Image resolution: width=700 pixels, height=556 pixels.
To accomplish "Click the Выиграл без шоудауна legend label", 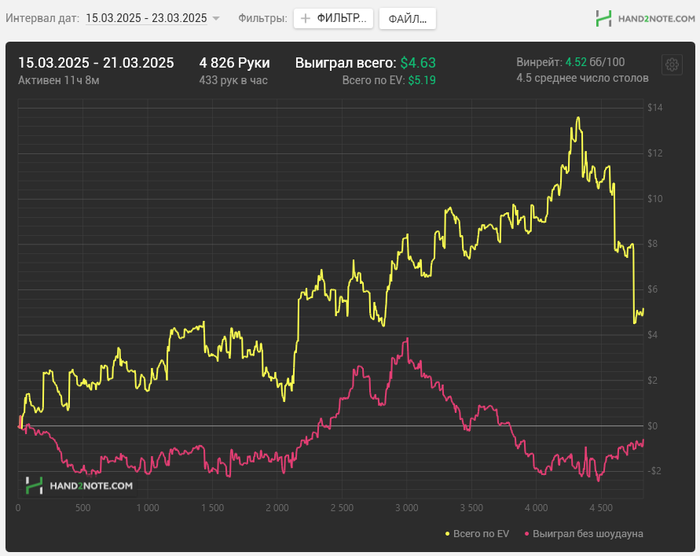I will tap(588, 534).
